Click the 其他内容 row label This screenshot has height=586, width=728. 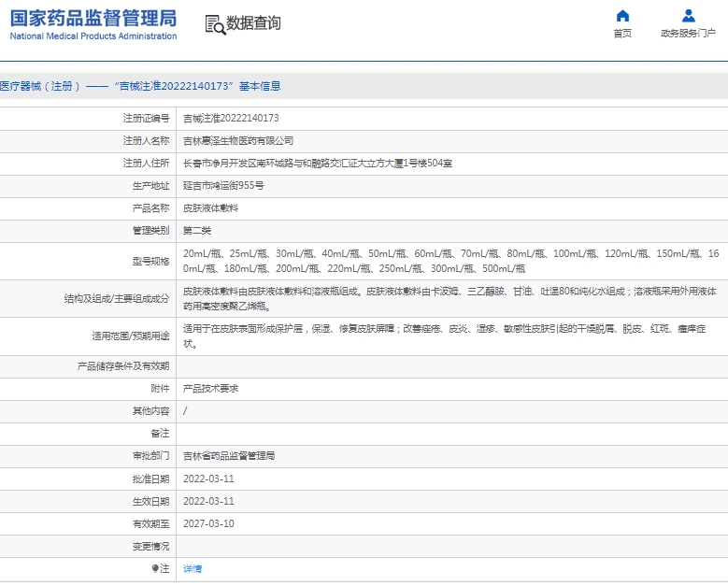click(x=150, y=411)
